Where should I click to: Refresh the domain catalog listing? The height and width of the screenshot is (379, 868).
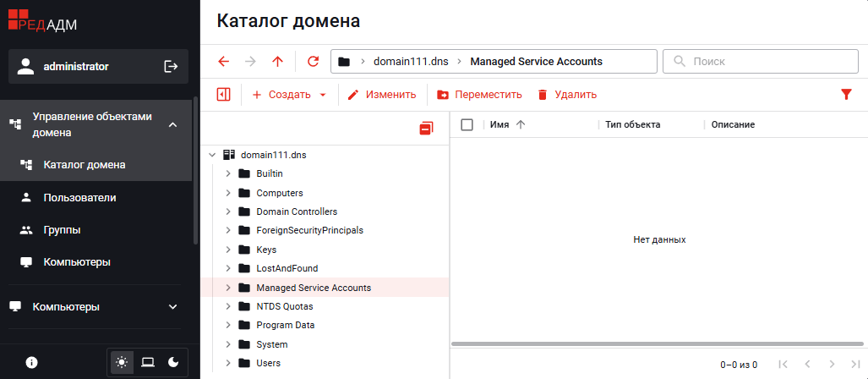[313, 62]
